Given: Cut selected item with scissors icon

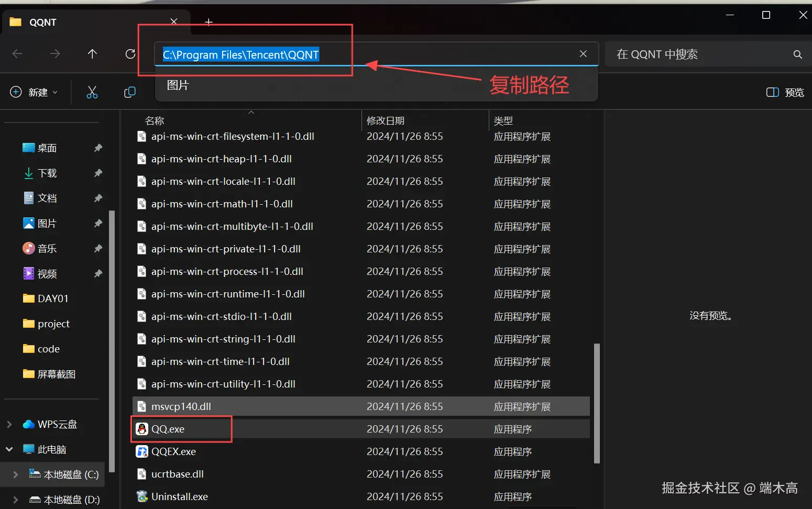Looking at the screenshot, I should pos(92,92).
